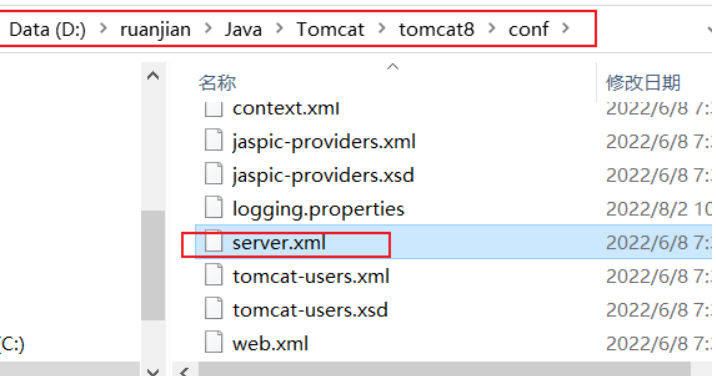The height and width of the screenshot is (376, 716).
Task: Expand chevron after Data (D:) breadcrumb
Action: click(x=103, y=29)
